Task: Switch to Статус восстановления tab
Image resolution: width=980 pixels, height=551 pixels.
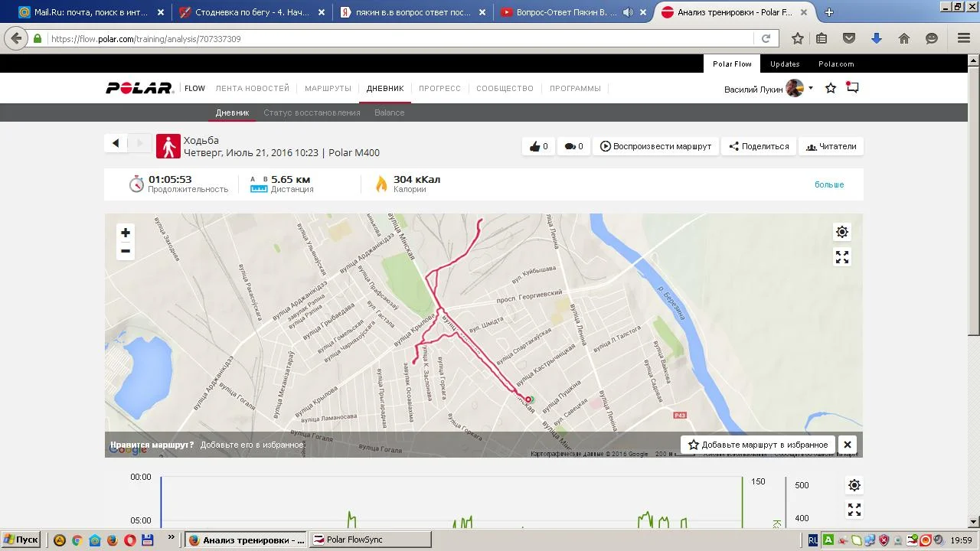Action: click(x=312, y=112)
